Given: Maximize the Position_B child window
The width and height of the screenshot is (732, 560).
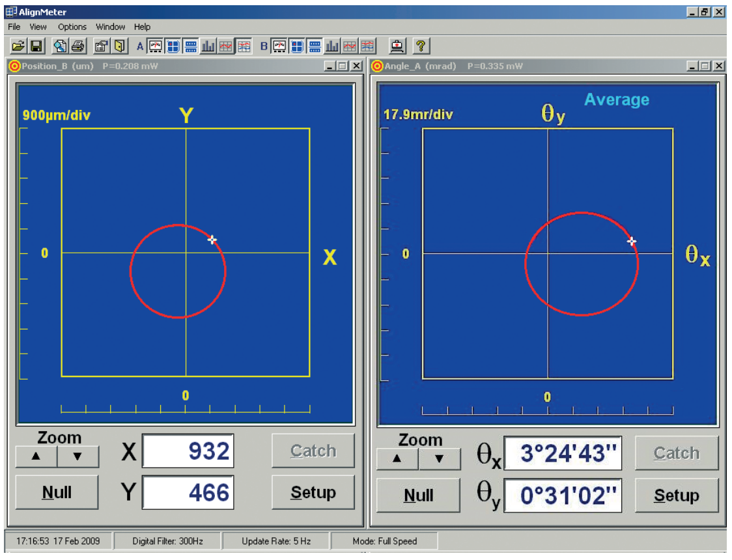Looking at the screenshot, I should [343, 66].
